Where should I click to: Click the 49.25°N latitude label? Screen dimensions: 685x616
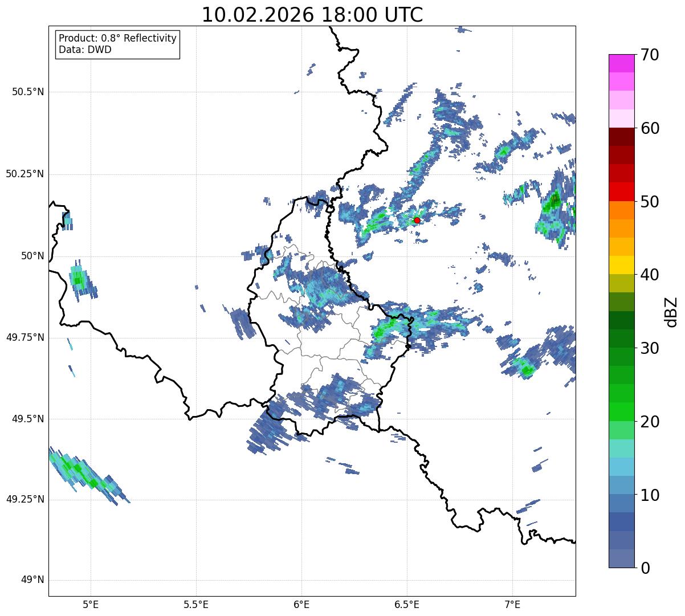point(25,500)
